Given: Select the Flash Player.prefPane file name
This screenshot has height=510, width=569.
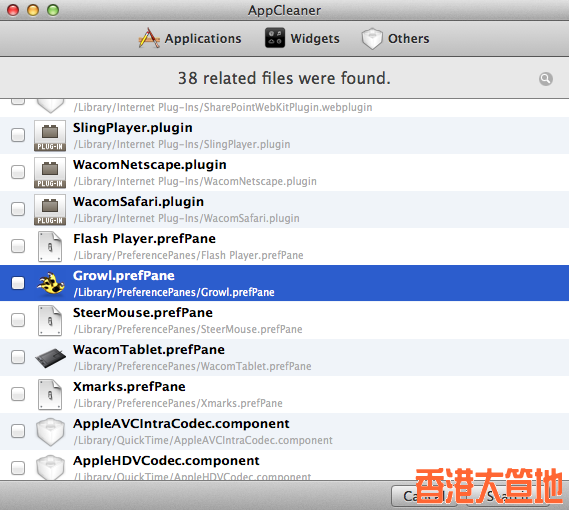Looking at the screenshot, I should tap(144, 239).
